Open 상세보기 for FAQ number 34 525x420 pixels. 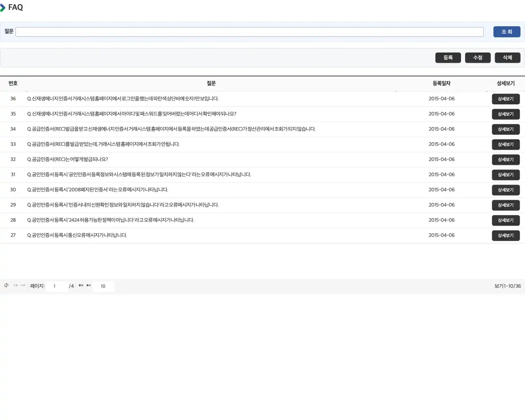point(506,129)
